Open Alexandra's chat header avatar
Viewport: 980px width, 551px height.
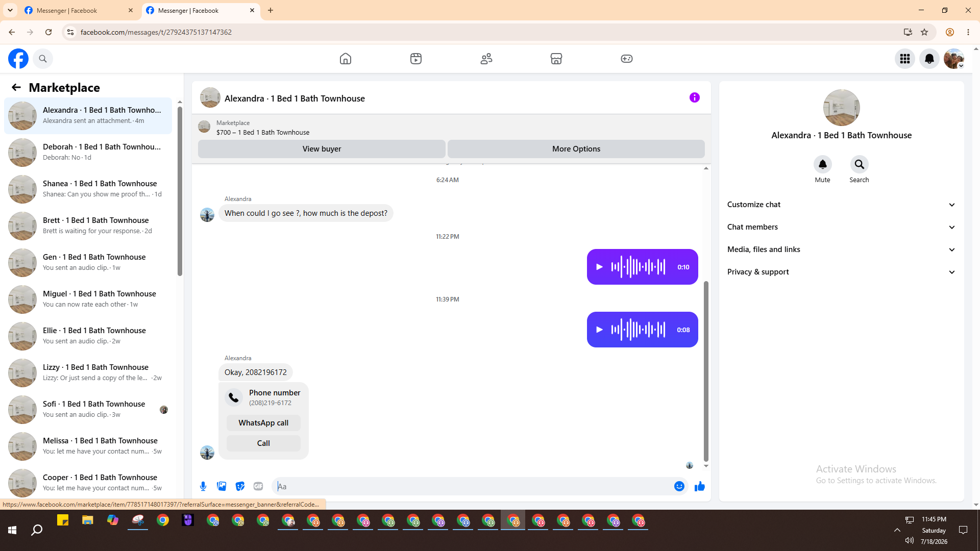[210, 97]
